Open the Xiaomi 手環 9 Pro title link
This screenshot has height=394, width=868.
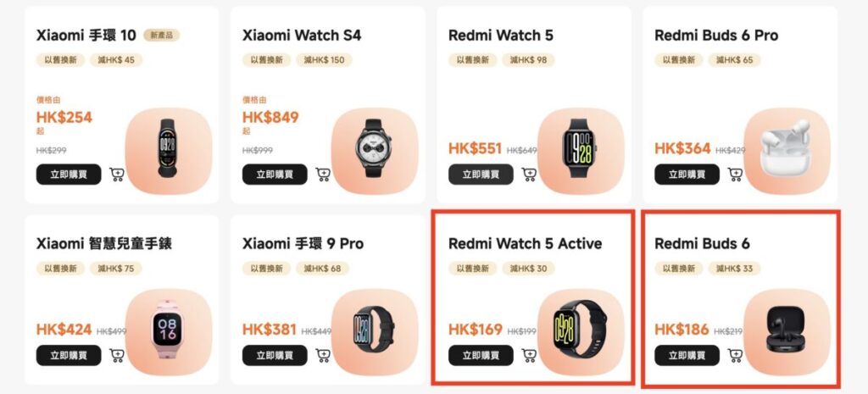(303, 243)
